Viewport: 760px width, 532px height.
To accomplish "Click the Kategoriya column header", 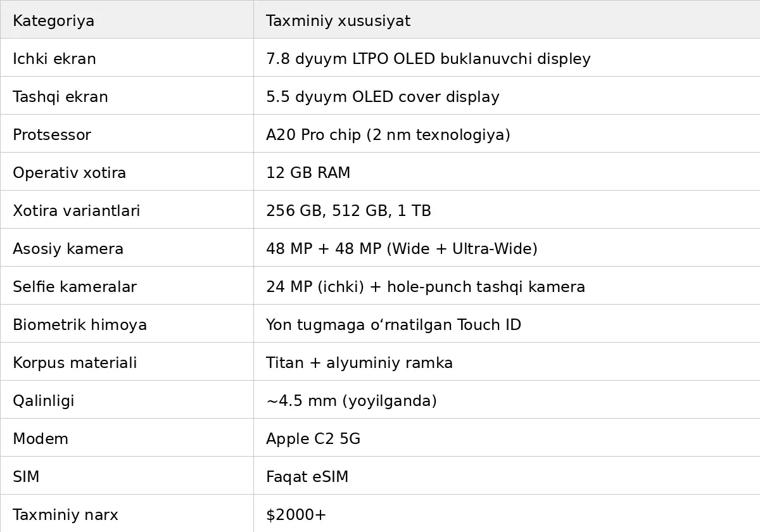I will (54, 21).
